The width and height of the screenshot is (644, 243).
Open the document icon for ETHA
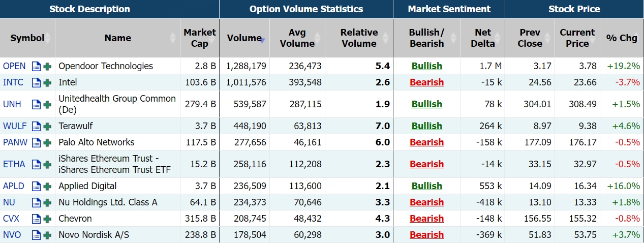point(36,164)
